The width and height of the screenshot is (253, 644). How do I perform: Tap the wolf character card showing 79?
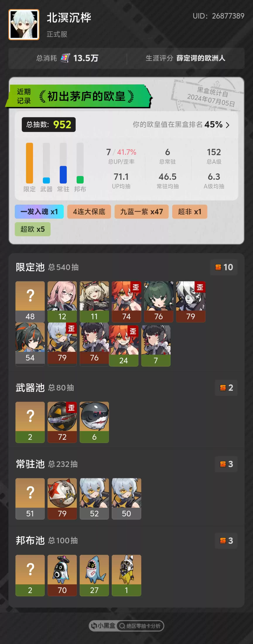pos(191,302)
